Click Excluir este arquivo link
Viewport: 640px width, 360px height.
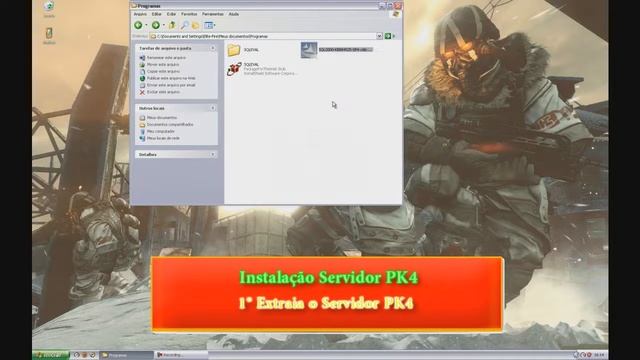163,92
